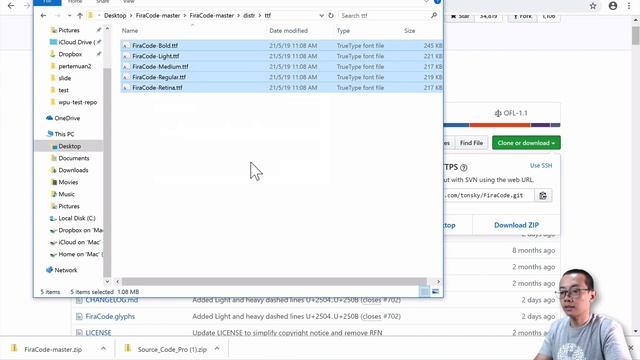Sort files by Name column

pos(130,31)
